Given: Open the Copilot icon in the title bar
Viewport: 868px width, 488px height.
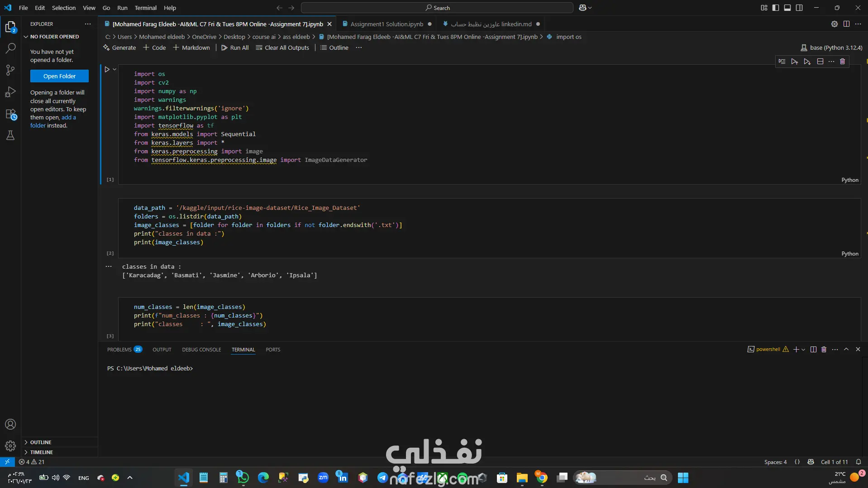Looking at the screenshot, I should [582, 8].
